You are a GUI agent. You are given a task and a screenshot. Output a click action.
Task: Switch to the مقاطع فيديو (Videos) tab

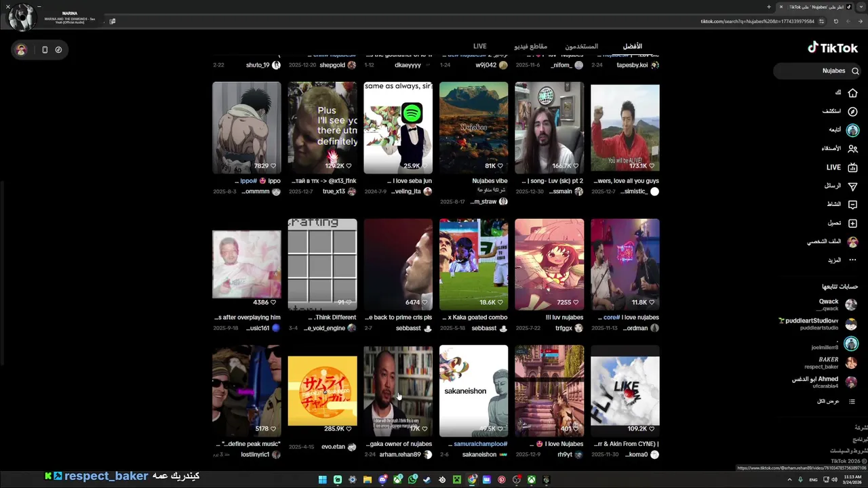(x=531, y=46)
